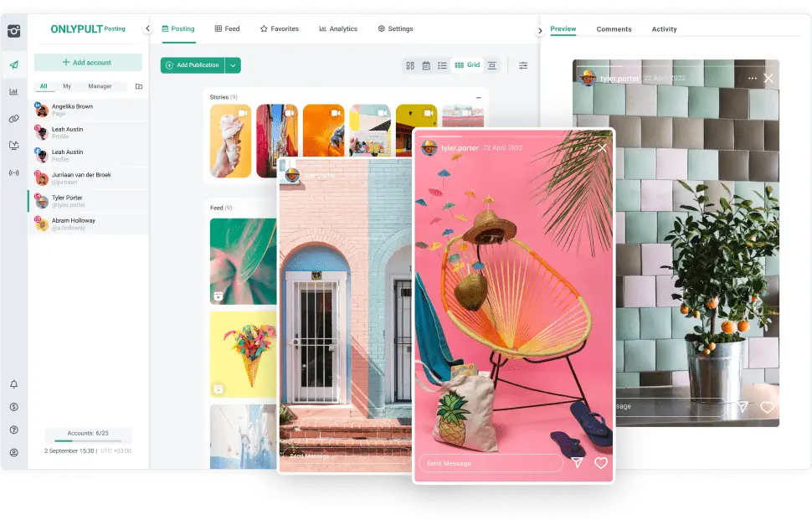Screen dimensions: 812x520
Task: Open the Analytics tab
Action: pos(338,28)
